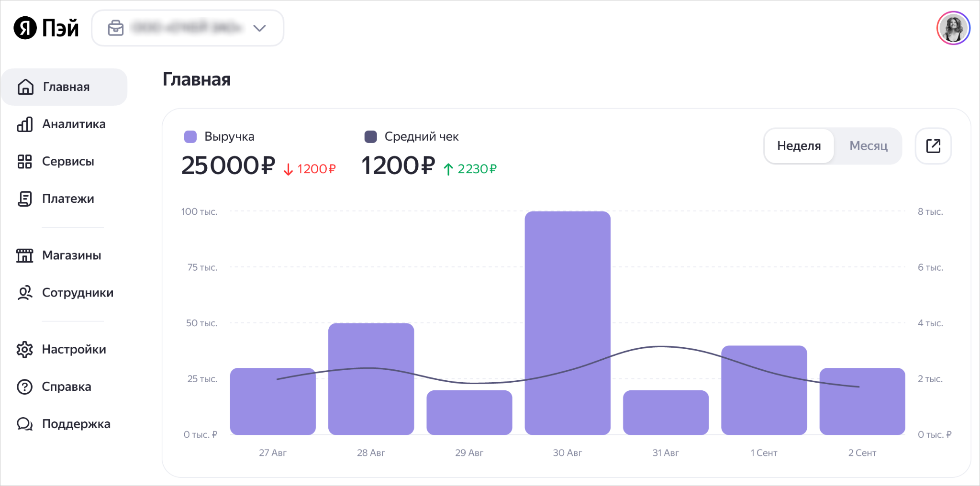Select the 28 Авг revenue bar

[x=371, y=379]
